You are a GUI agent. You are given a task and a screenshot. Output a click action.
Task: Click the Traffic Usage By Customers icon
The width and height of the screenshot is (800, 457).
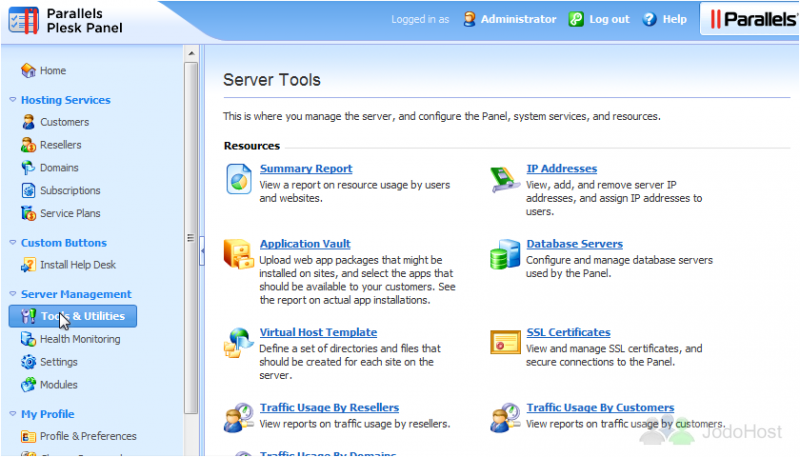click(505, 418)
